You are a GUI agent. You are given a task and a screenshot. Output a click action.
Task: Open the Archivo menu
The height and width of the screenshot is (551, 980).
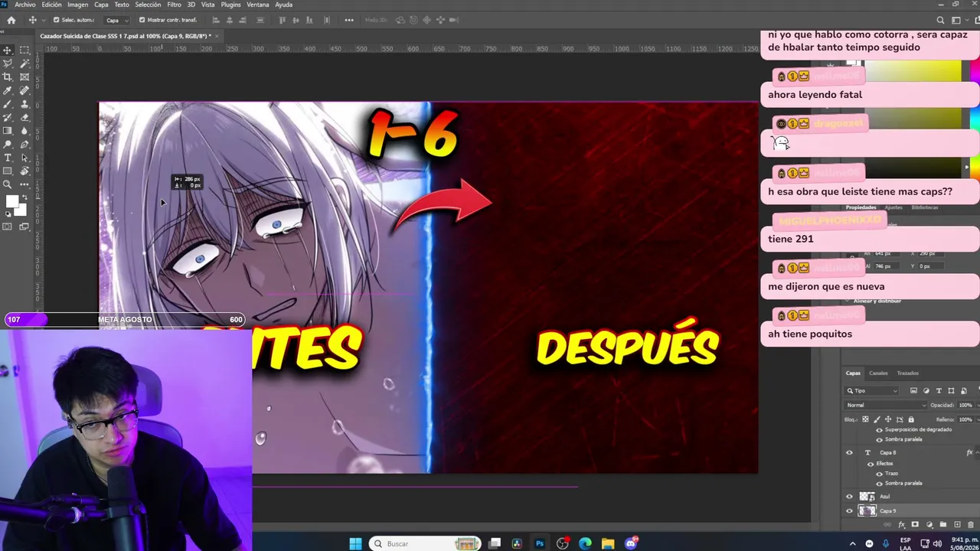24,5
